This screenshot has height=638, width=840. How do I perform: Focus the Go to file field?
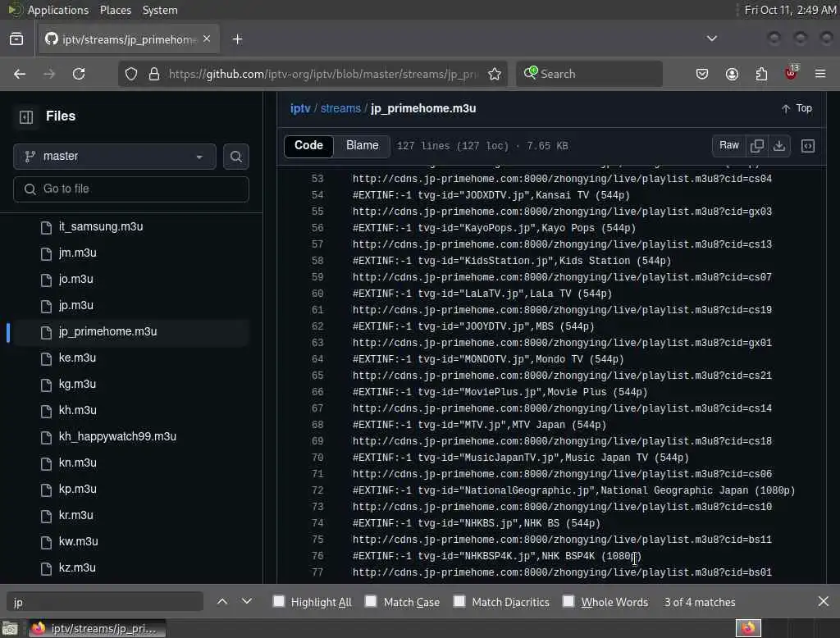pyautogui.click(x=131, y=189)
